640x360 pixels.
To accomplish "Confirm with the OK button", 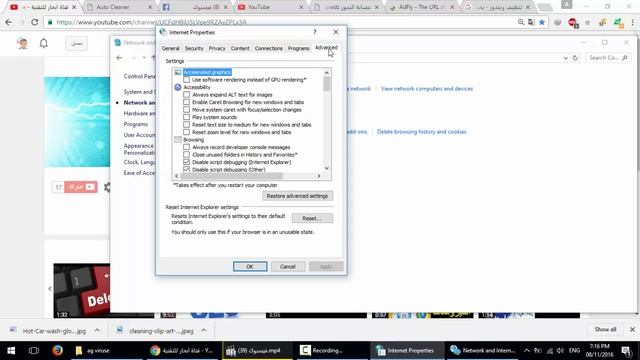I will [250, 267].
